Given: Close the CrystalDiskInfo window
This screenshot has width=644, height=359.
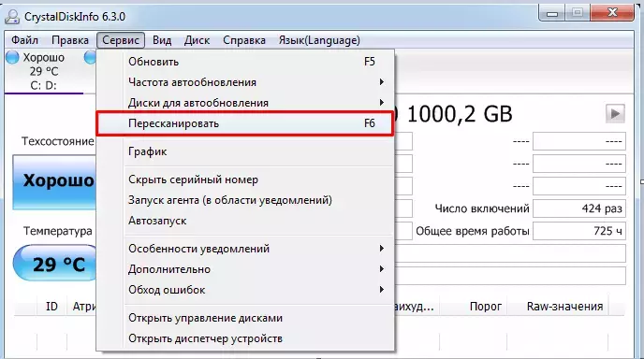Looking at the screenshot, I should 612,13.
